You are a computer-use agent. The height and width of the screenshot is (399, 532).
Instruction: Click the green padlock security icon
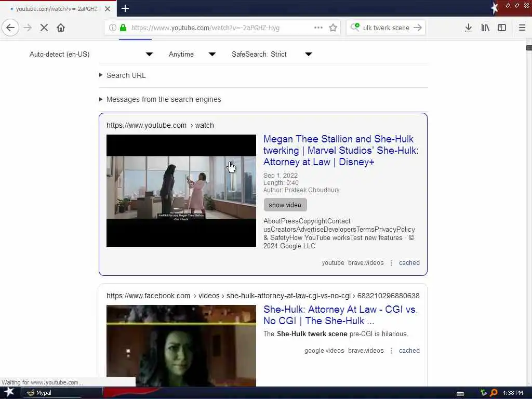[123, 28]
